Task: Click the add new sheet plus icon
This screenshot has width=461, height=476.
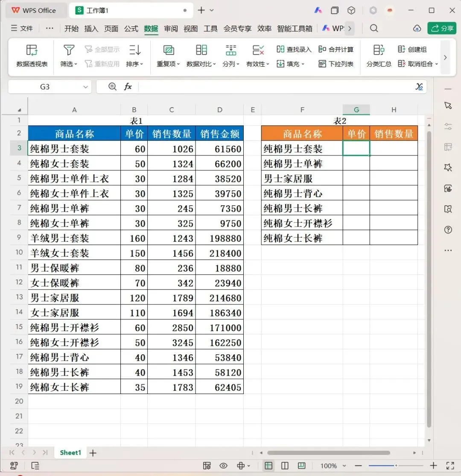Action: point(93,453)
